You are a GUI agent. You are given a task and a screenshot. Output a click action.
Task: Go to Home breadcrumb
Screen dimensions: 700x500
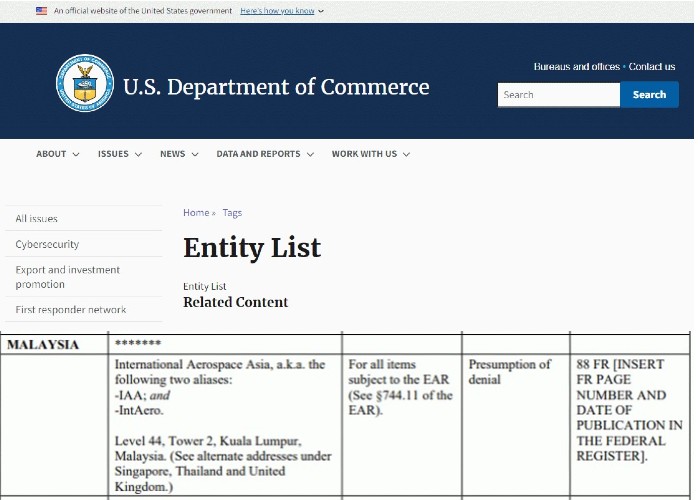196,212
